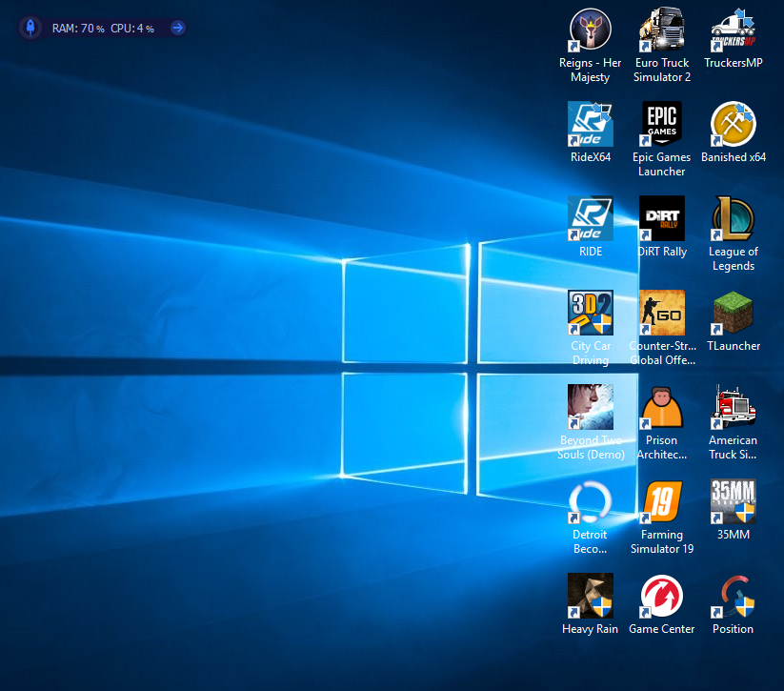Screen dimensions: 784x691
Task: Select Beyond Two Souls (Demo) icon
Action: [x=590, y=407]
